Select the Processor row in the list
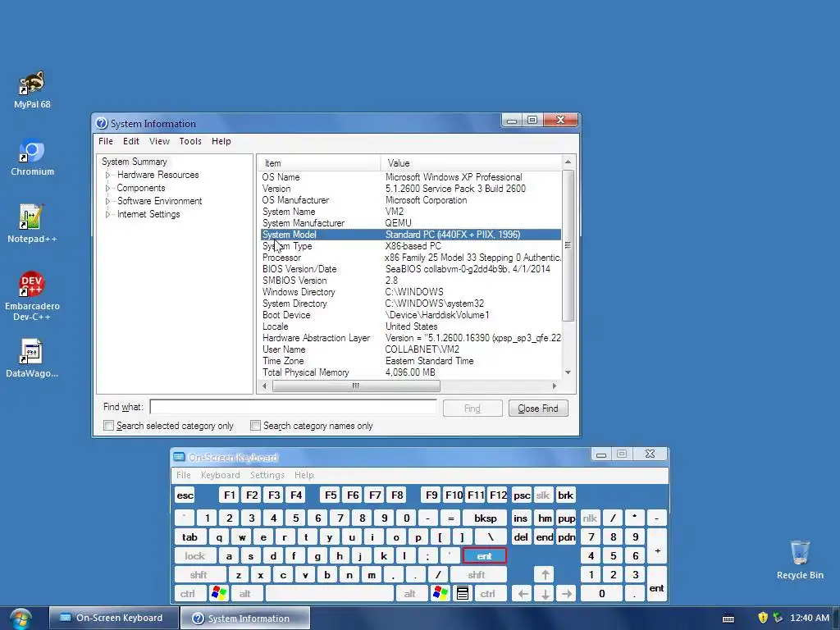 pyautogui.click(x=411, y=258)
